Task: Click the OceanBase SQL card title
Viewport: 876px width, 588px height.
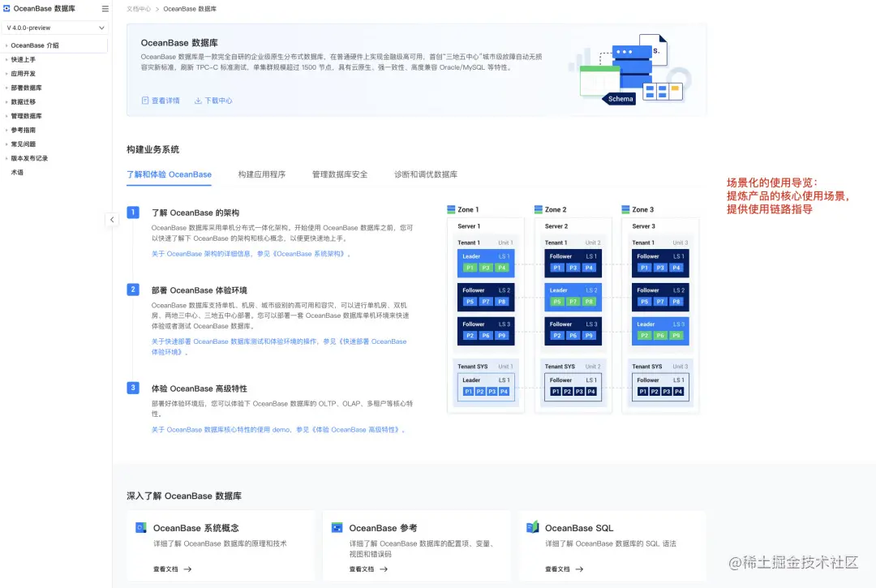Action: pos(579,528)
